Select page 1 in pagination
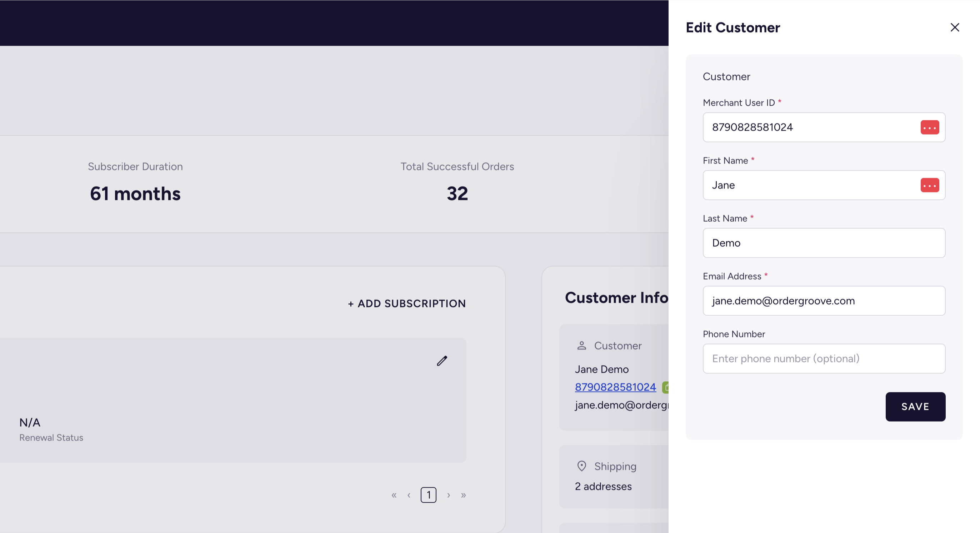The width and height of the screenshot is (980, 533). (x=428, y=495)
